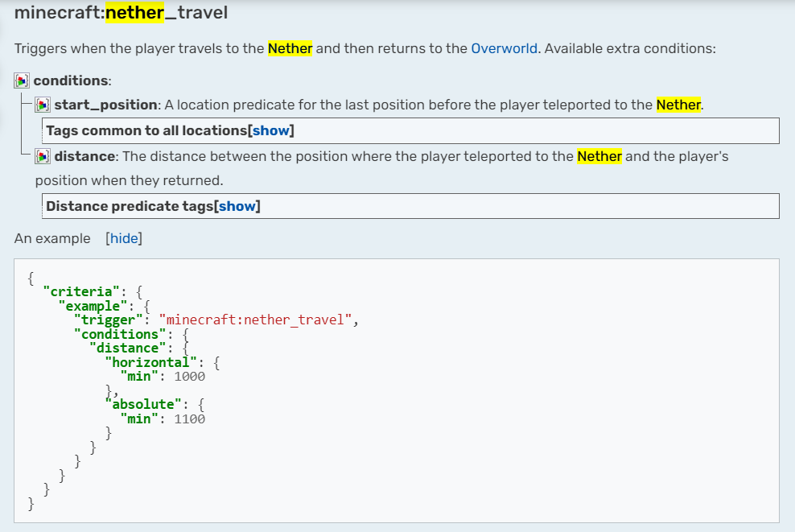Screen dimensions: 795x532
Task: Click the "absolute" key in the JSON example
Action: click(142, 404)
